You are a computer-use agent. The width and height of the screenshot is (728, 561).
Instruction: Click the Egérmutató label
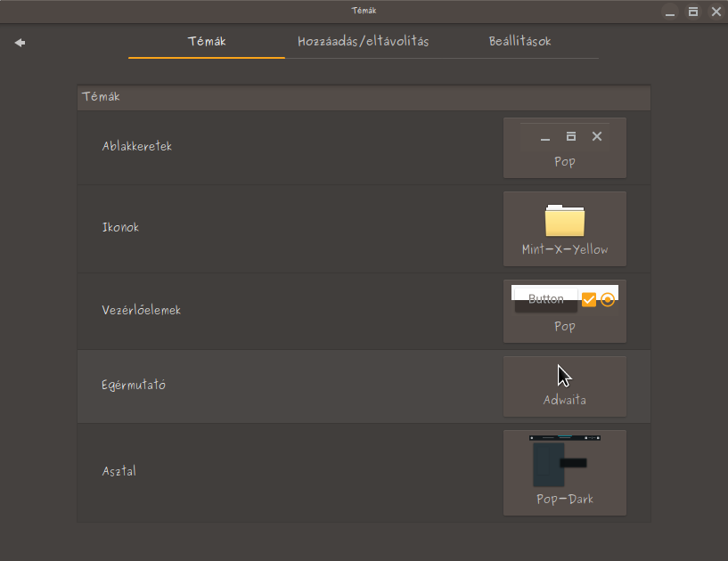pyautogui.click(x=134, y=386)
